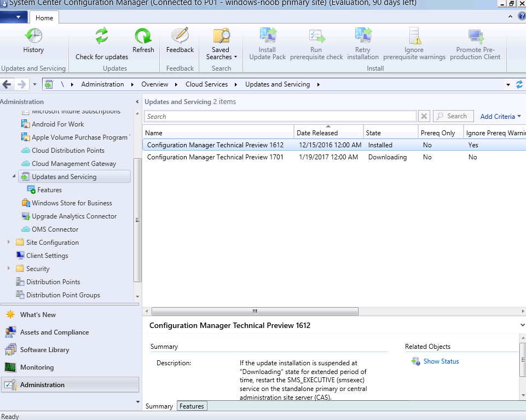
Task: Click the Check for updates icon
Action: [x=102, y=36]
